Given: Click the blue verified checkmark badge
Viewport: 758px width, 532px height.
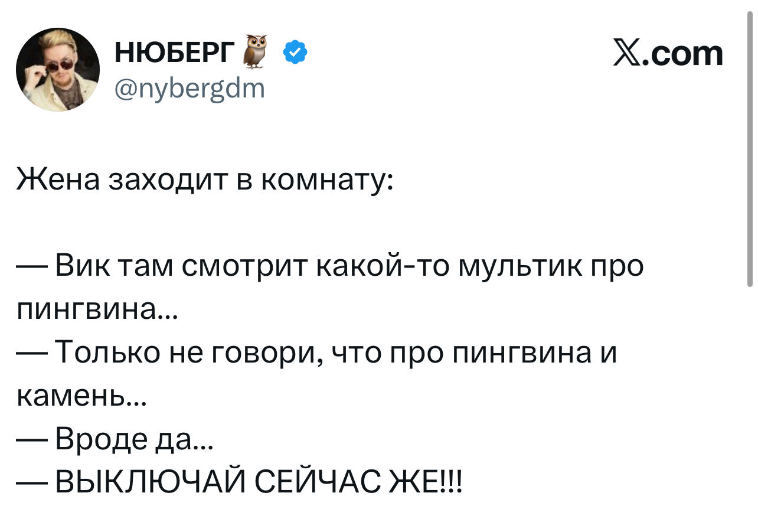Looking at the screenshot, I should click(x=295, y=54).
